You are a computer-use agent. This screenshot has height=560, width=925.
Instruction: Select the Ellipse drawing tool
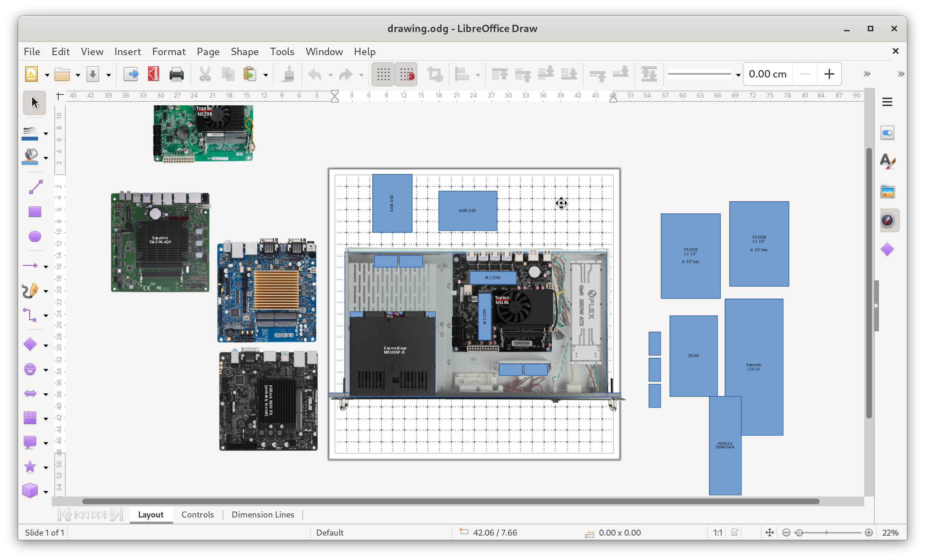(35, 237)
